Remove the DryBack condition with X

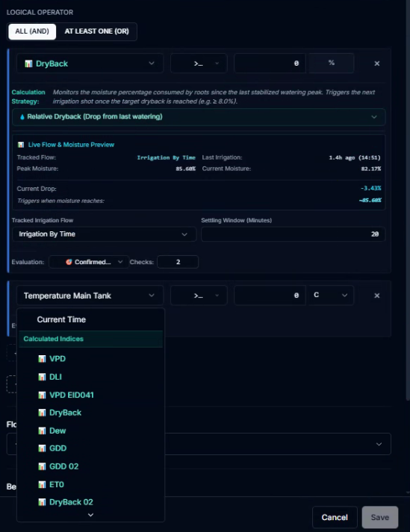[x=376, y=63]
